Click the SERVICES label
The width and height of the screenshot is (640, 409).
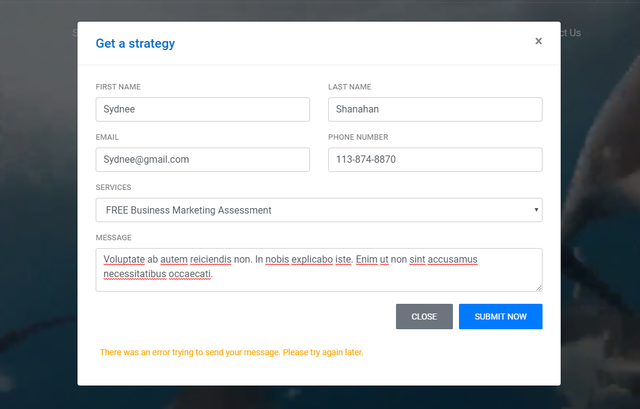coord(113,187)
